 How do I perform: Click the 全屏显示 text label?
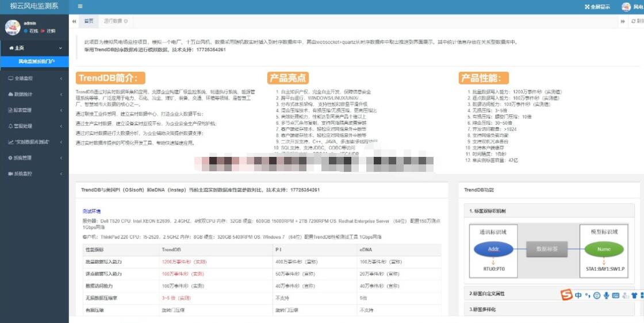[x=600, y=7]
